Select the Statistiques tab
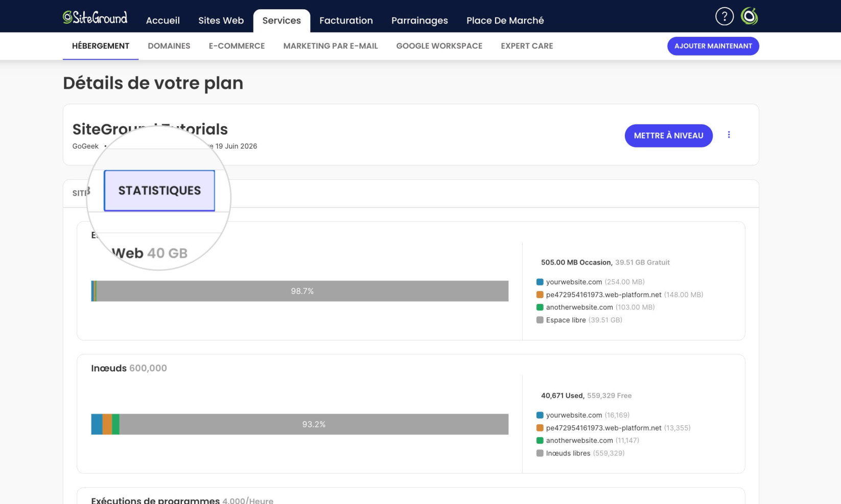The image size is (841, 504). (x=159, y=190)
